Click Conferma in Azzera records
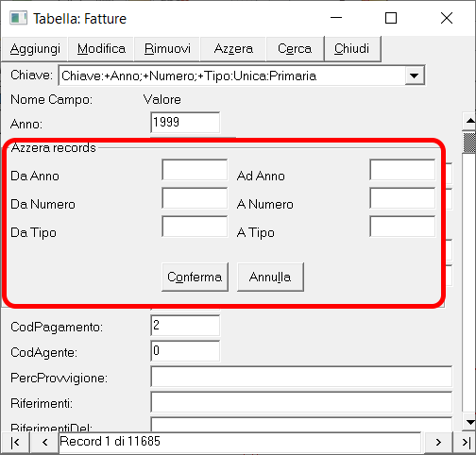 point(195,277)
